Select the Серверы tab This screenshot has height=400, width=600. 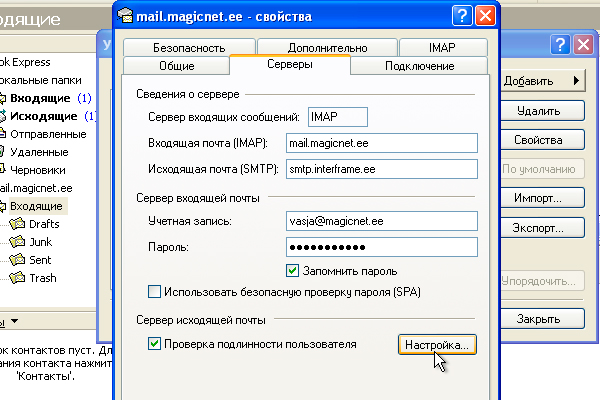point(290,64)
